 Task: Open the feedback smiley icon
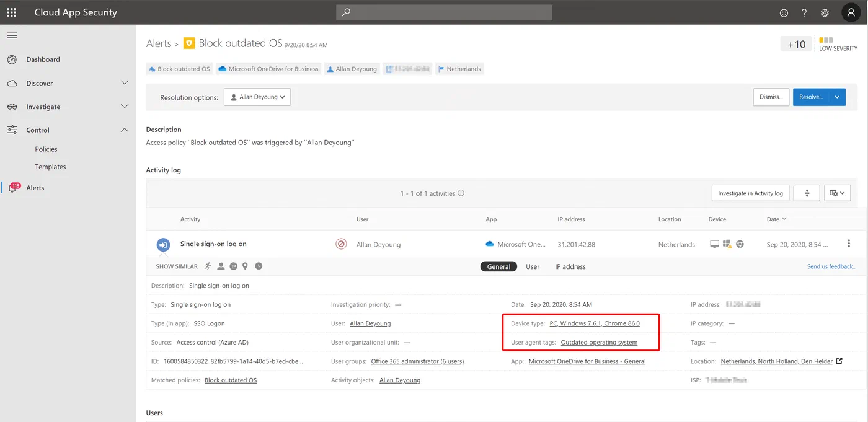pyautogui.click(x=784, y=12)
